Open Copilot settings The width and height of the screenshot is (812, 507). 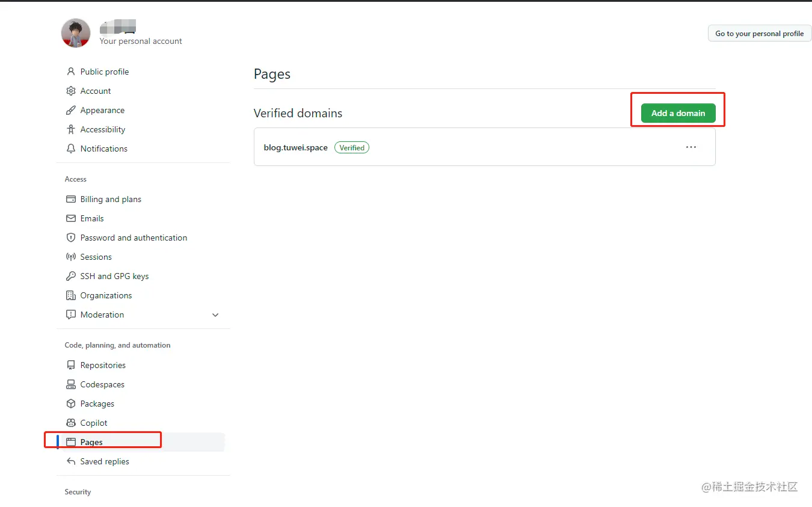tap(94, 423)
